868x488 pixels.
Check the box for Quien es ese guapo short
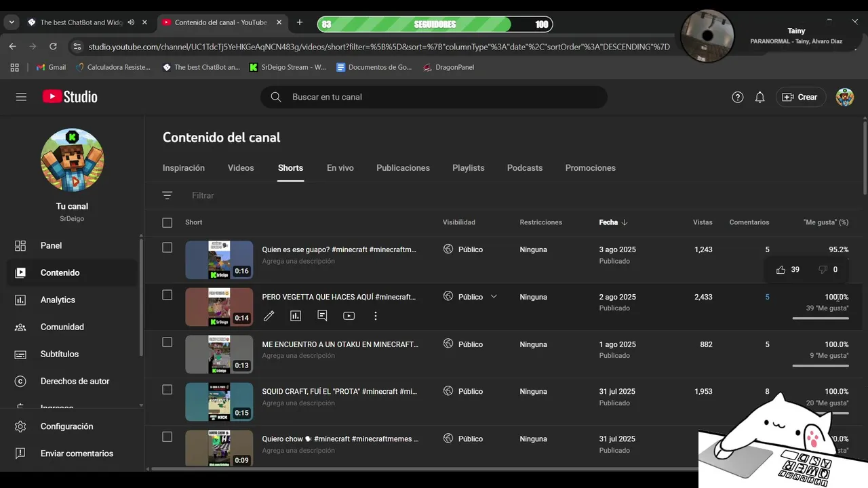(x=167, y=247)
